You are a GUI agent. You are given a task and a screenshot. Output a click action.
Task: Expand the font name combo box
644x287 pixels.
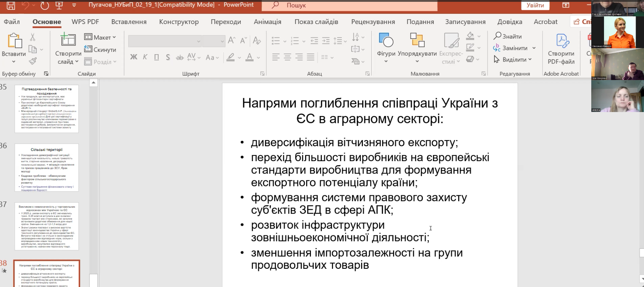(199, 41)
